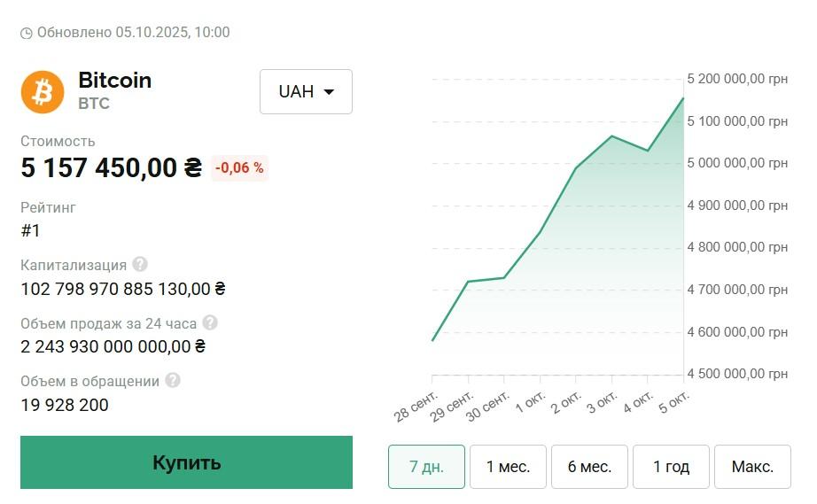Click the Bitcoin name heading
The image size is (817, 504).
coord(115,81)
